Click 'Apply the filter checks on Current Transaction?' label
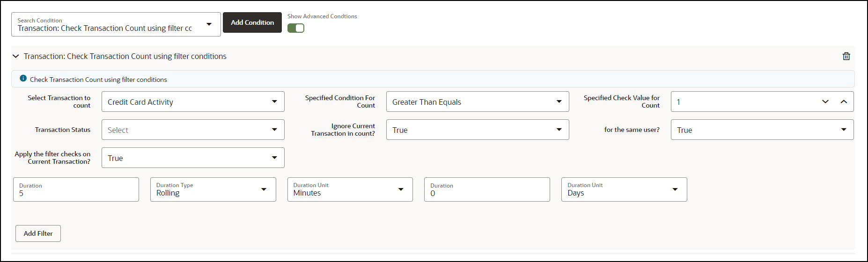The height and width of the screenshot is (262, 868). click(52, 158)
